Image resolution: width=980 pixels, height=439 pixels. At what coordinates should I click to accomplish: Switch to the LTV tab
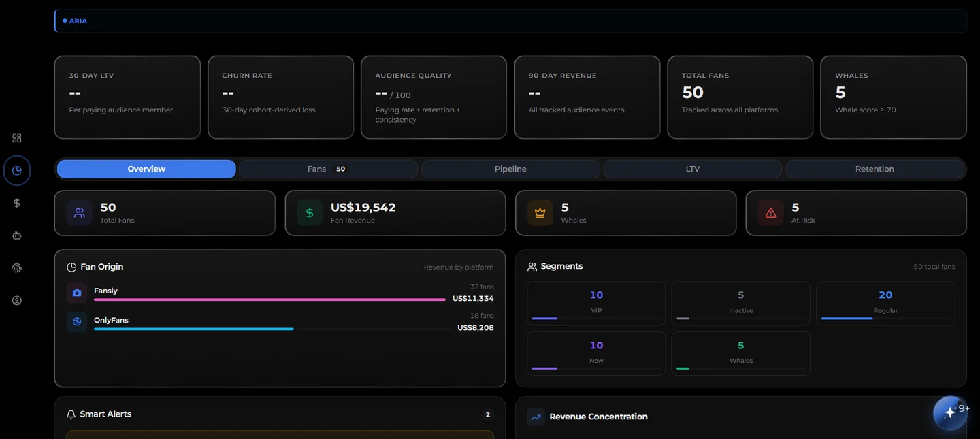click(x=693, y=169)
